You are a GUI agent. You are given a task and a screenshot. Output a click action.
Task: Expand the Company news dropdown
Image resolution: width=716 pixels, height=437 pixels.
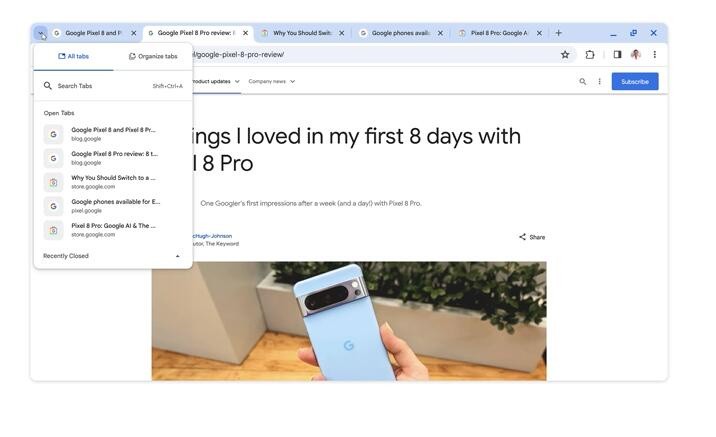pos(272,82)
